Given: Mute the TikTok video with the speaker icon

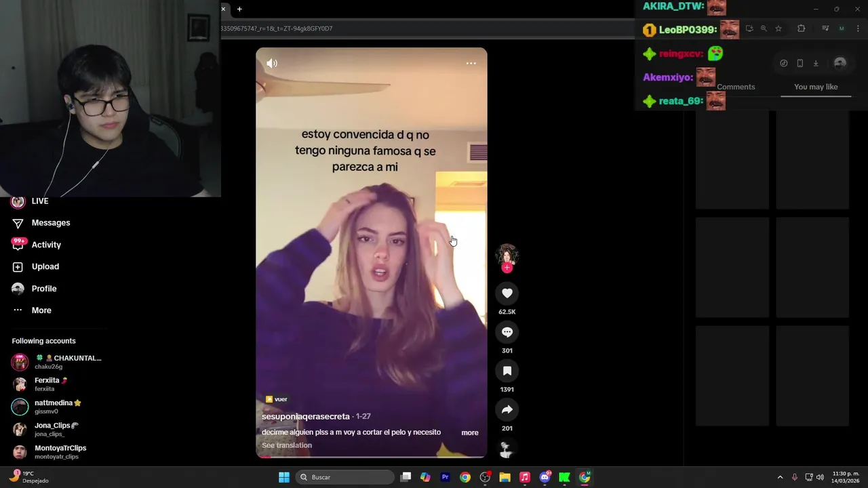Looking at the screenshot, I should point(272,63).
